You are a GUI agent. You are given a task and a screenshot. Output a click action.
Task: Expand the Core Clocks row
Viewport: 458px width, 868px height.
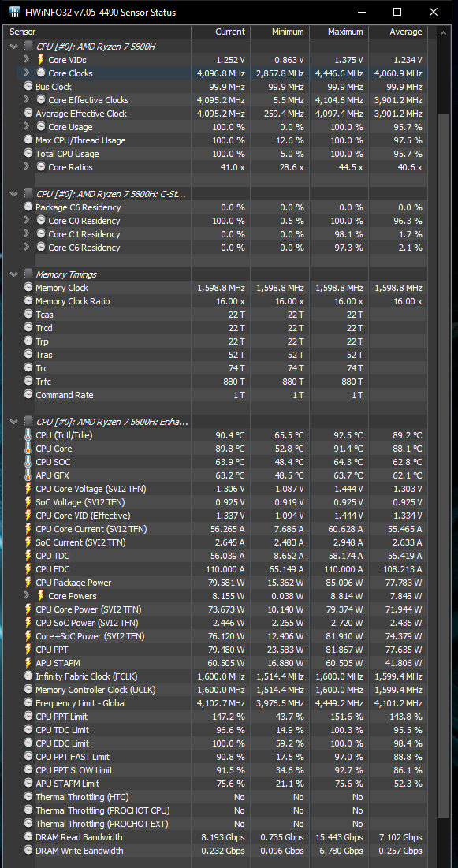click(27, 73)
